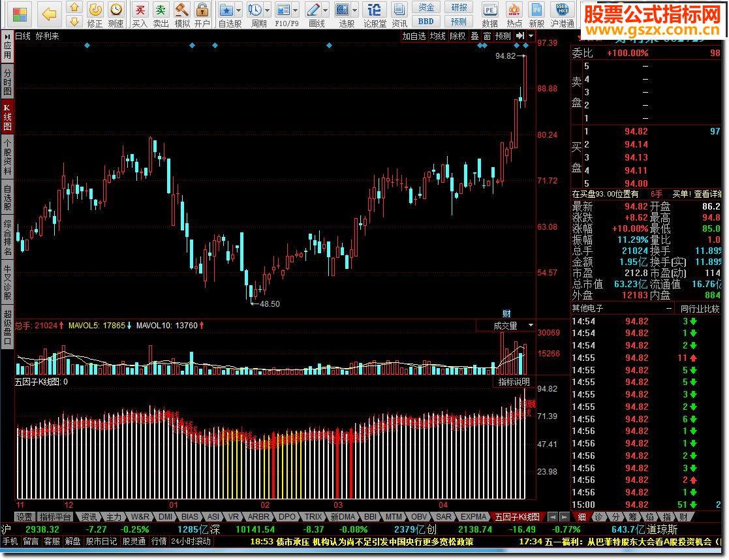Expand the 周期 dropdown arrow
729x560 pixels.
click(267, 10)
